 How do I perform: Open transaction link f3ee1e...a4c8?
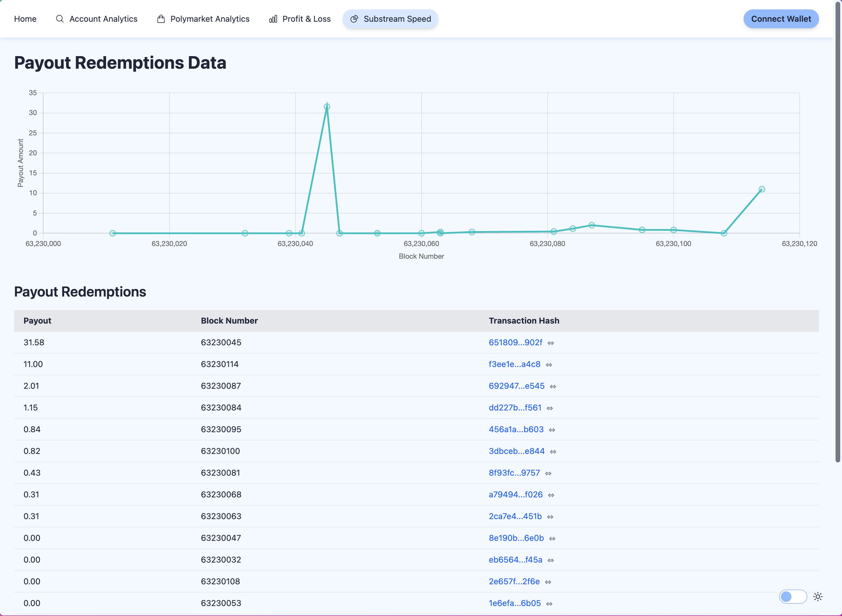(514, 364)
